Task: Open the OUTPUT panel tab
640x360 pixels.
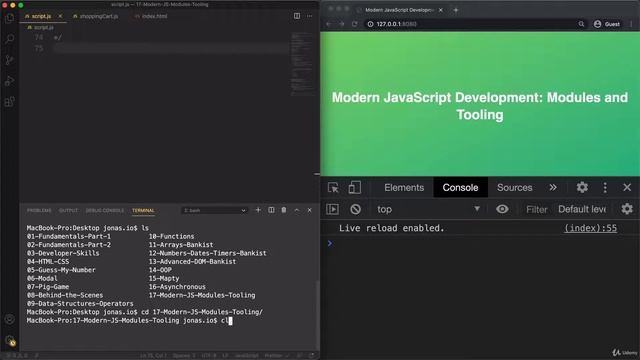Action: point(68,211)
